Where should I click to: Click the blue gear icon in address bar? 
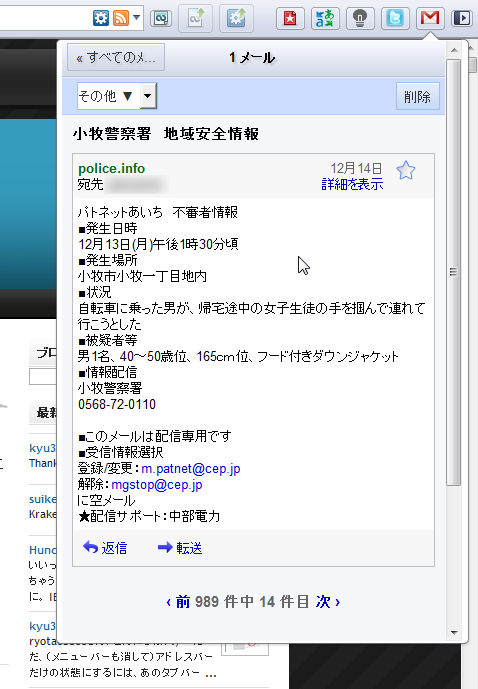point(101,18)
